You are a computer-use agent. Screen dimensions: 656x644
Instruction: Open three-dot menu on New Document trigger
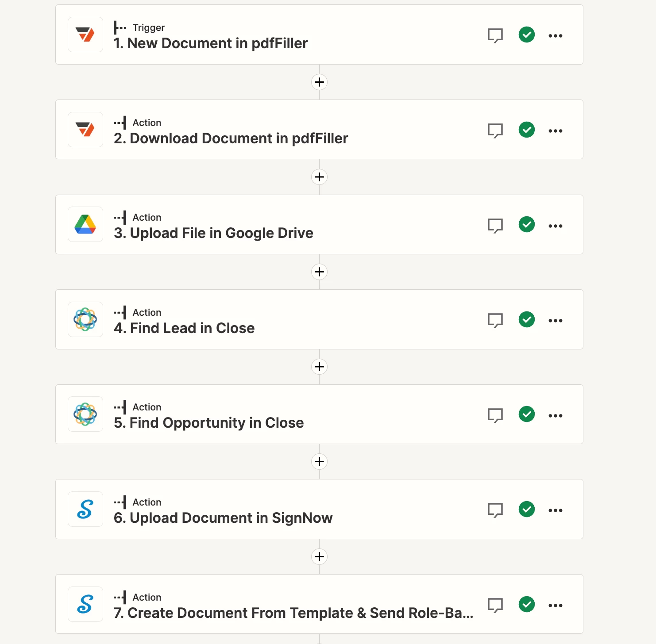click(x=556, y=36)
